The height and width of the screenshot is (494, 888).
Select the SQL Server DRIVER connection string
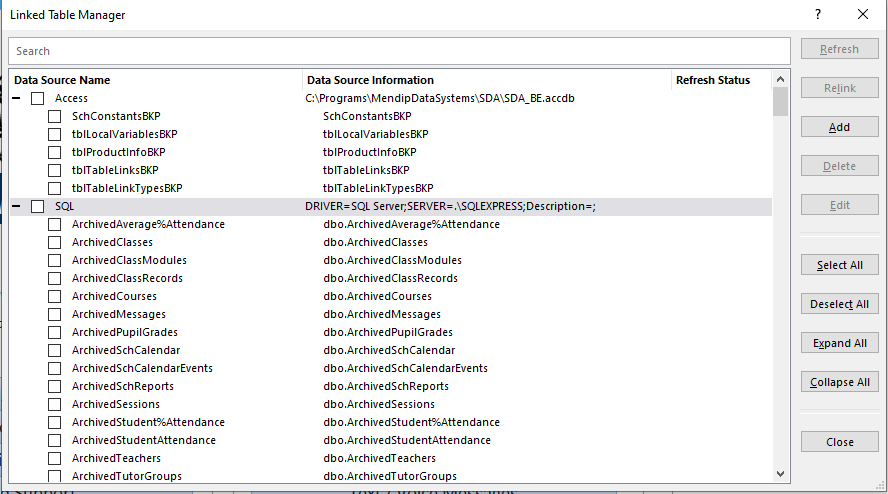(x=450, y=206)
